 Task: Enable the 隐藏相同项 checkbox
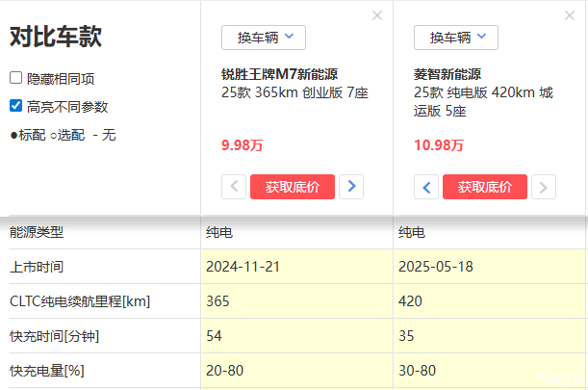click(x=15, y=78)
